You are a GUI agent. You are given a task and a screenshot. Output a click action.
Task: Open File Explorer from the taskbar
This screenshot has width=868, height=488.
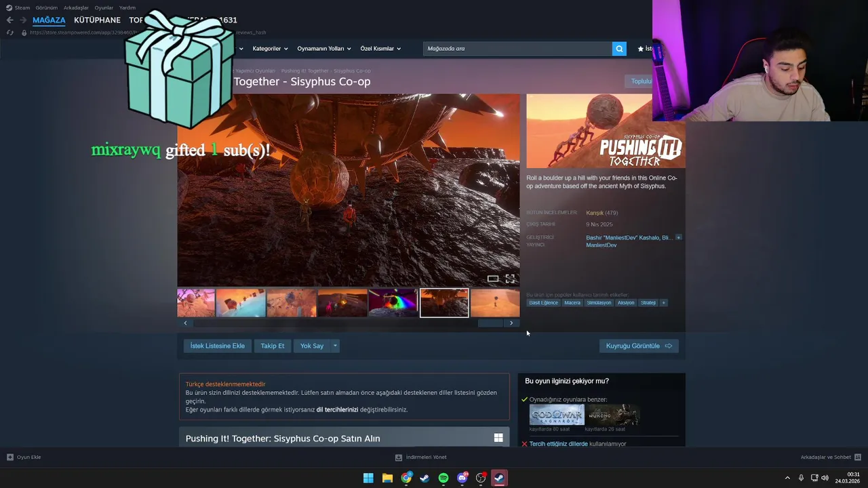click(x=387, y=478)
